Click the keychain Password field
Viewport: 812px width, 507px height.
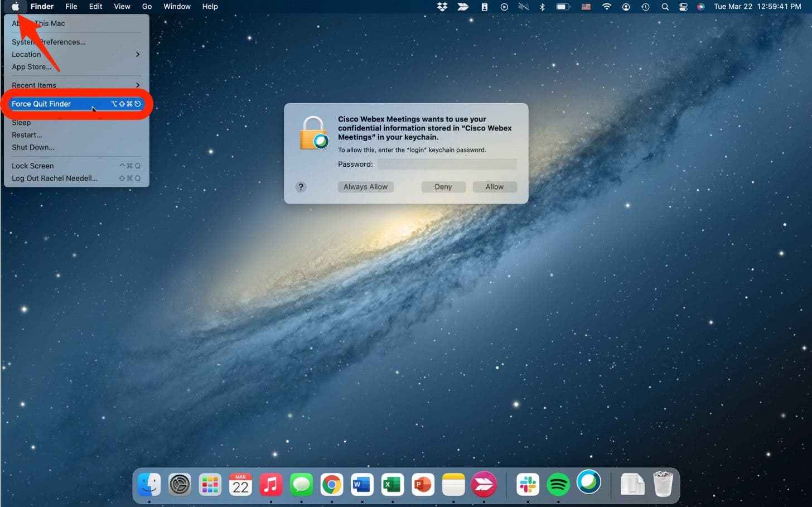point(447,164)
